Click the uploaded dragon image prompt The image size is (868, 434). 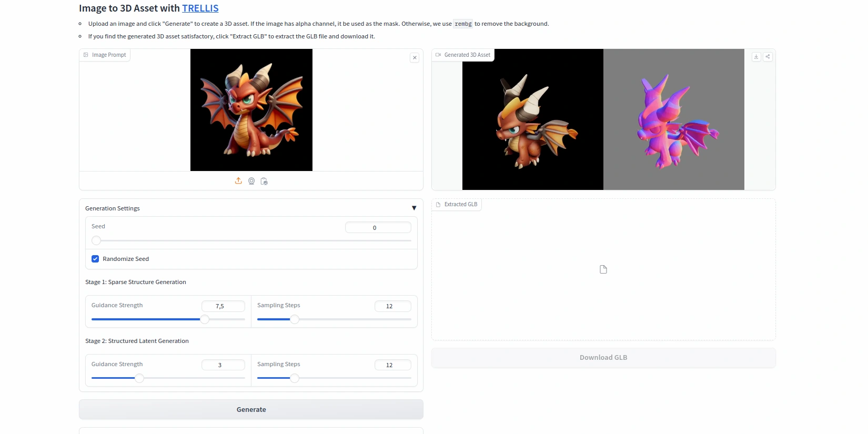(251, 110)
